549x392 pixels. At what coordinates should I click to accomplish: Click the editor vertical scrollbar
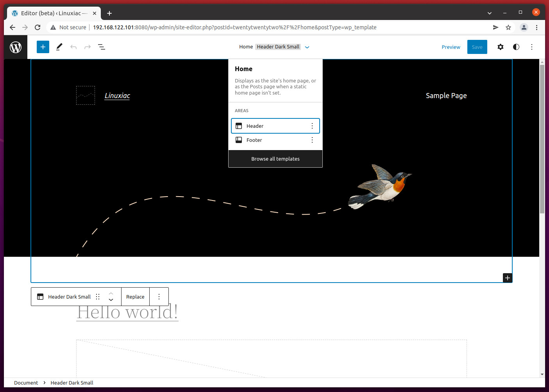[542, 139]
